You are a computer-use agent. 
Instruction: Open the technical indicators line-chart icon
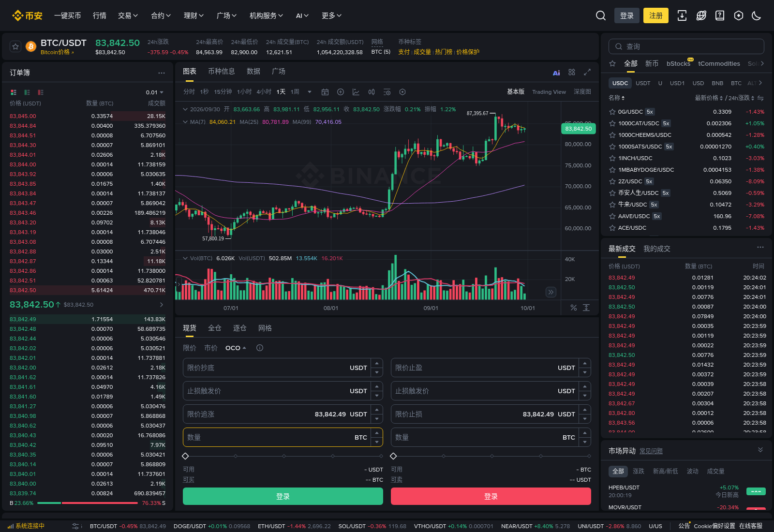(356, 92)
